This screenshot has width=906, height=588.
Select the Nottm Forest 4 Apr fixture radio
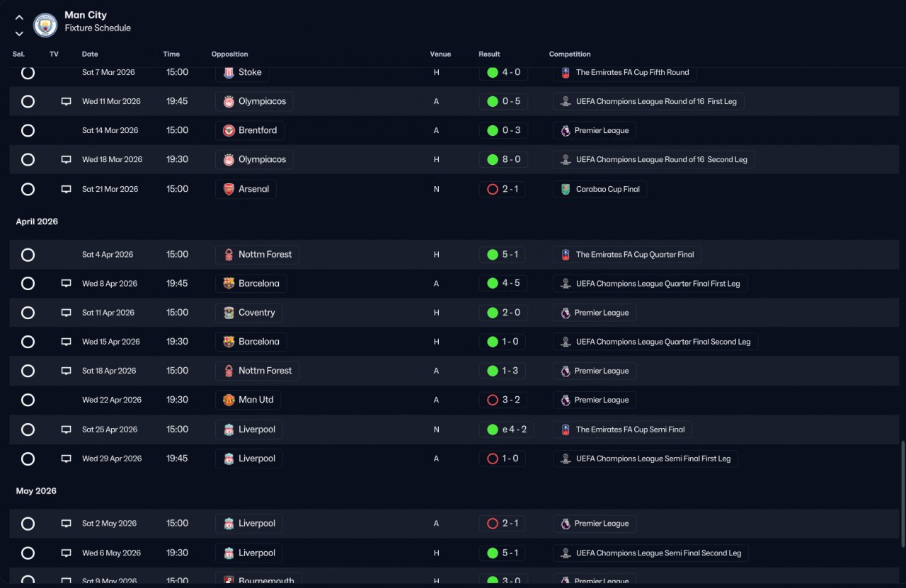[28, 255]
